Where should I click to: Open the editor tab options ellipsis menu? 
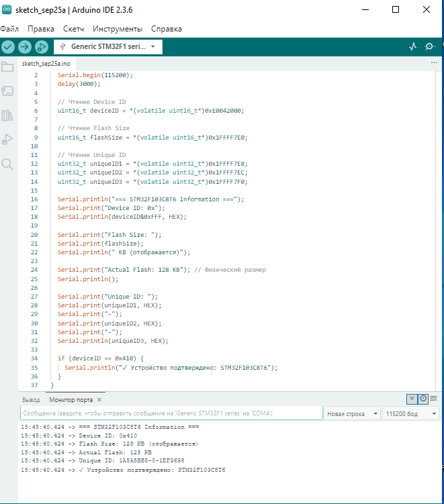coord(434,62)
